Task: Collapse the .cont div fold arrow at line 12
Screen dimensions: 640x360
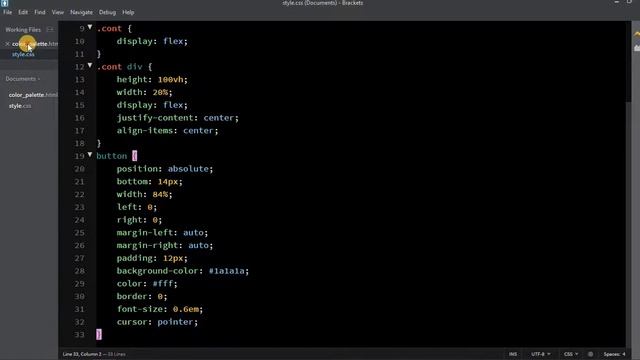Action: [90, 65]
